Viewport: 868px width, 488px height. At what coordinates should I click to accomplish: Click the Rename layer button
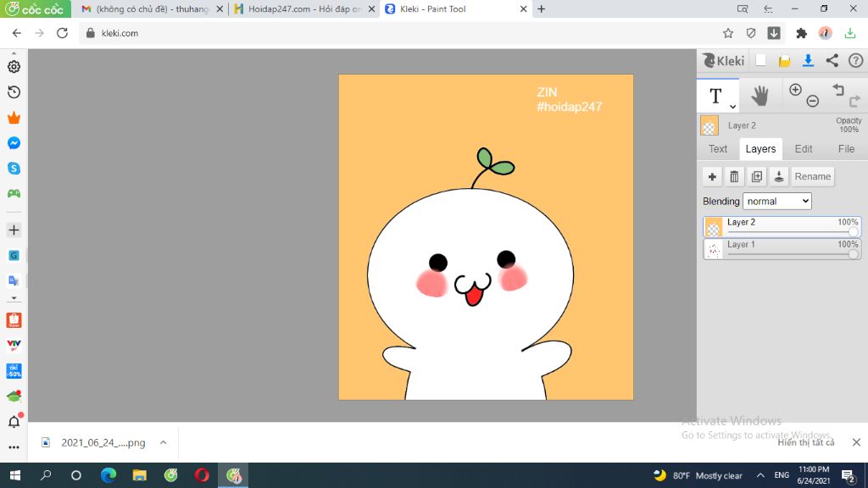pos(813,176)
